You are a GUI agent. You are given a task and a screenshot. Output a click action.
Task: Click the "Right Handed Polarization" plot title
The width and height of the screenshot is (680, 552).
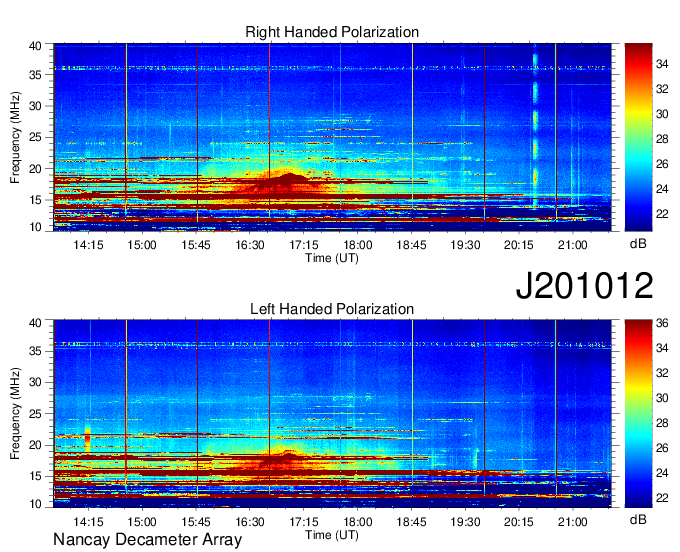332,32
